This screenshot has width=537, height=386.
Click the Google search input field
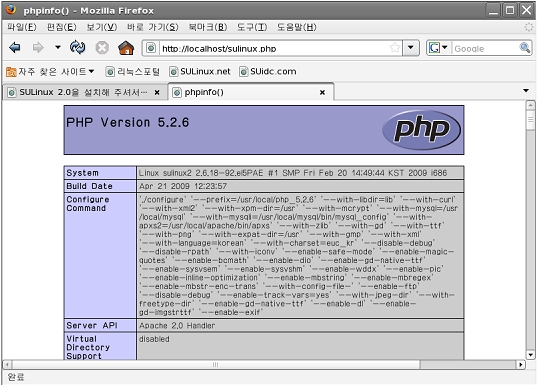click(486, 48)
